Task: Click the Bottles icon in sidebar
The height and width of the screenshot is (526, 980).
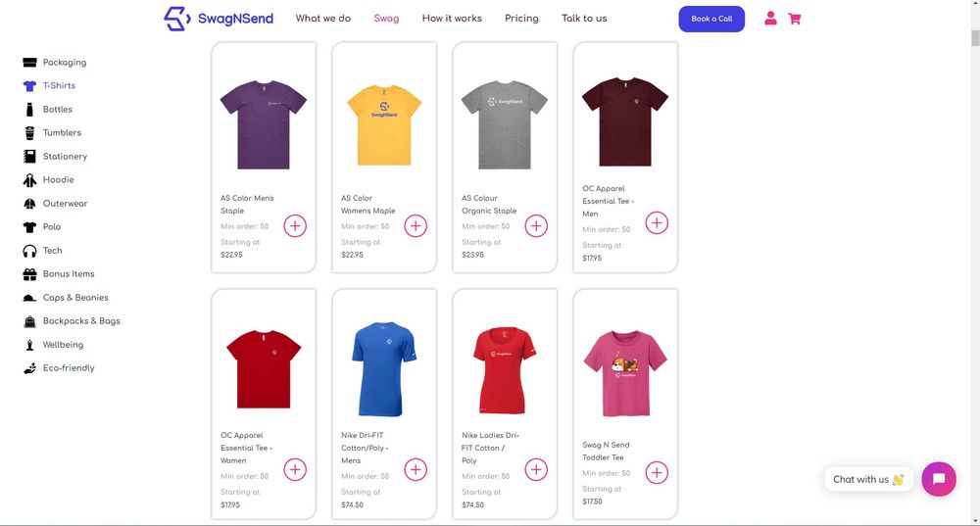Action: pyautogui.click(x=29, y=110)
